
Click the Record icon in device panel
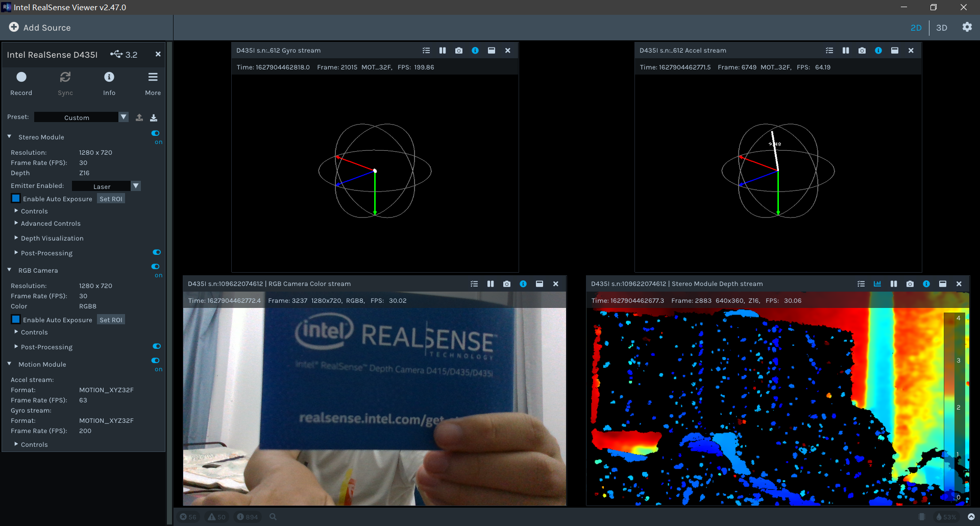[x=21, y=77]
